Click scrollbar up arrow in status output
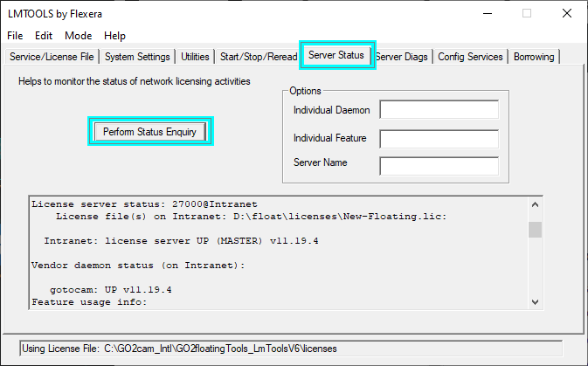 pyautogui.click(x=535, y=204)
